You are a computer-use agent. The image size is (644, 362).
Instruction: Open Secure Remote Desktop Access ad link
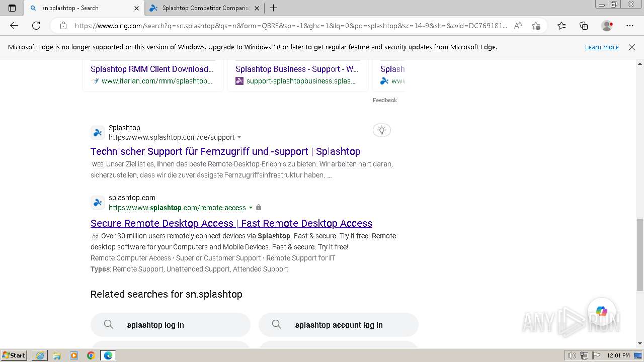[x=231, y=223]
